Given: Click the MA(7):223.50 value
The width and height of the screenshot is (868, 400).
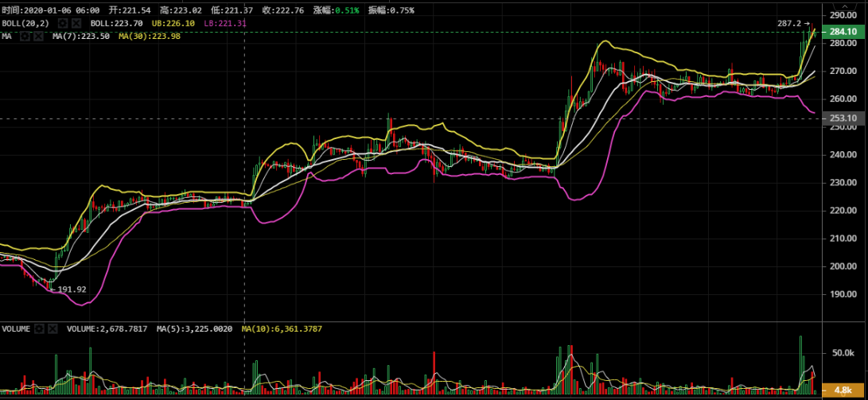Looking at the screenshot, I should 83,36.
